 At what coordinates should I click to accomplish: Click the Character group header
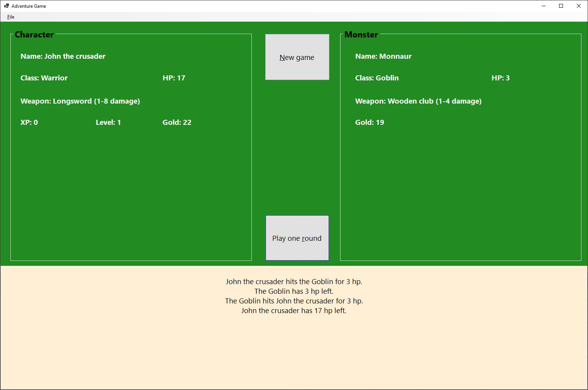pos(34,34)
